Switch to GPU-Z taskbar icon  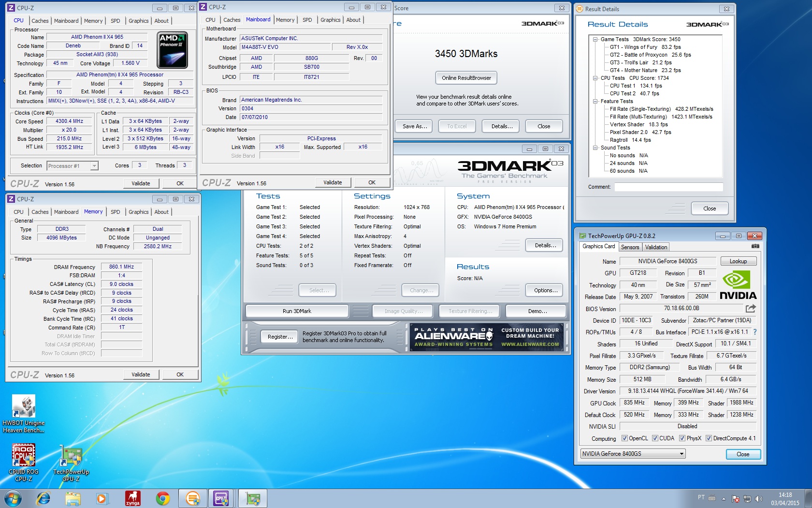pos(253,498)
